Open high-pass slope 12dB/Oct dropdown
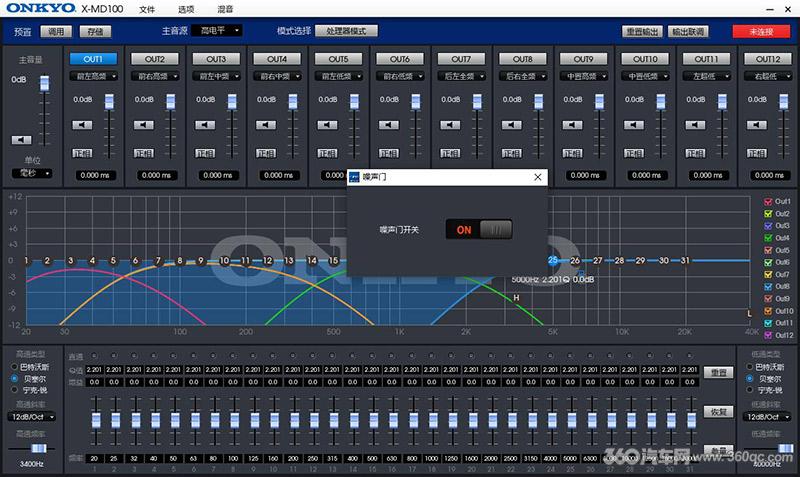Viewport: 800px width, 477px height. coord(32,417)
